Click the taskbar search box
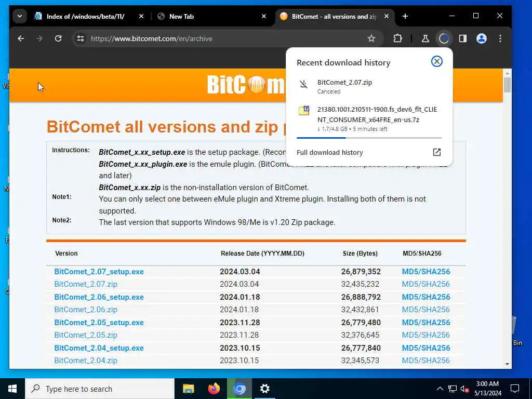 point(100,389)
